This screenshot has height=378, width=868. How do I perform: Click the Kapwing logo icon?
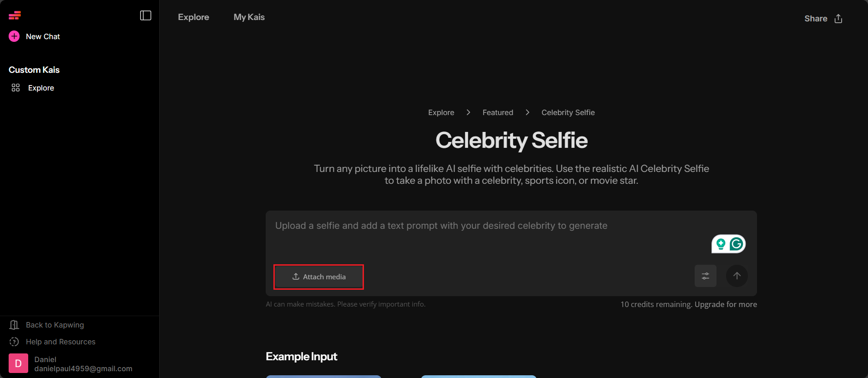(15, 16)
